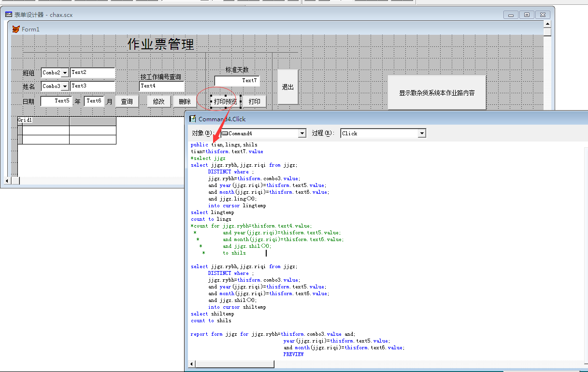Click the 'into cursor lingtemp' code line

[x=237, y=205]
